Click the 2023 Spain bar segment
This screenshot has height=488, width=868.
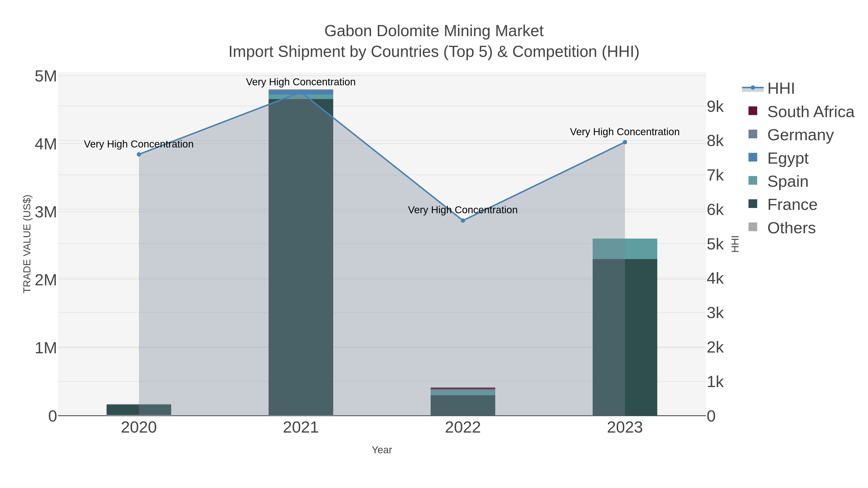point(625,249)
